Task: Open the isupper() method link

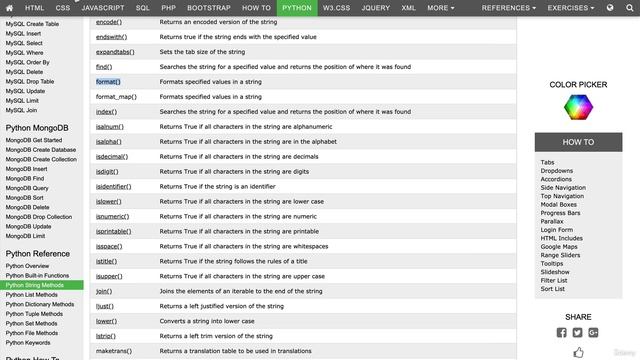Action: [109, 276]
